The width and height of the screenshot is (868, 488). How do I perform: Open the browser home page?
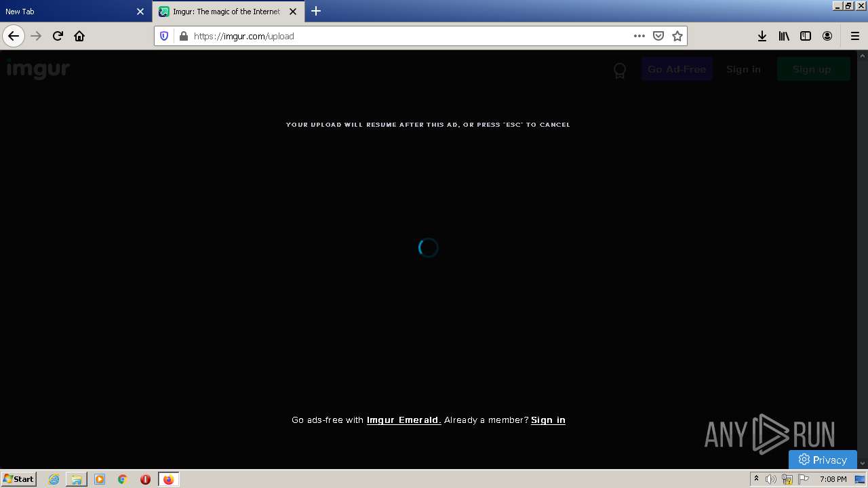79,36
